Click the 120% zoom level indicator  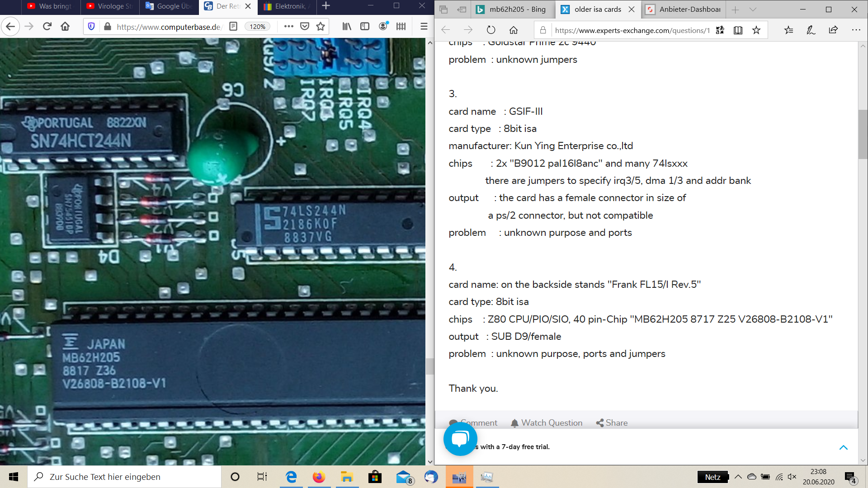257,27
